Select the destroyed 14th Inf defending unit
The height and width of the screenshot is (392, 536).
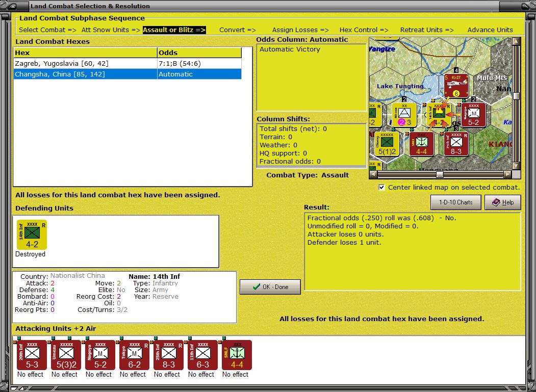32,235
